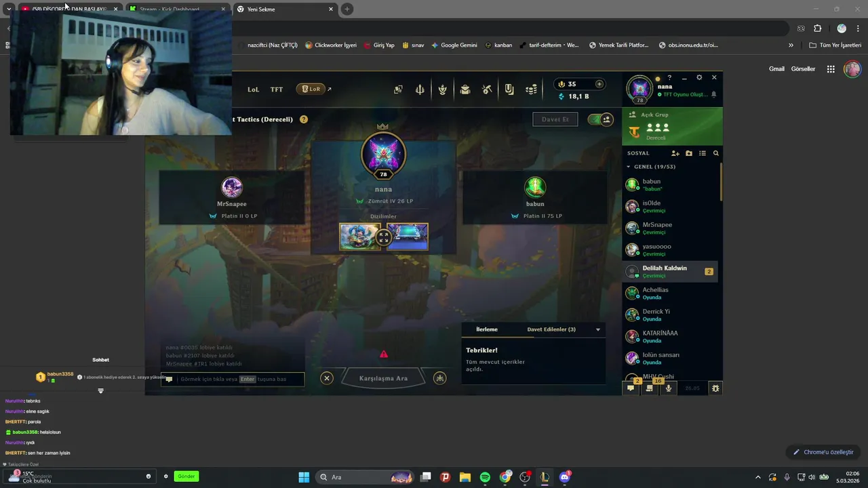Add a friend with the plus-person icon
This screenshot has height=488, width=868.
[675, 153]
